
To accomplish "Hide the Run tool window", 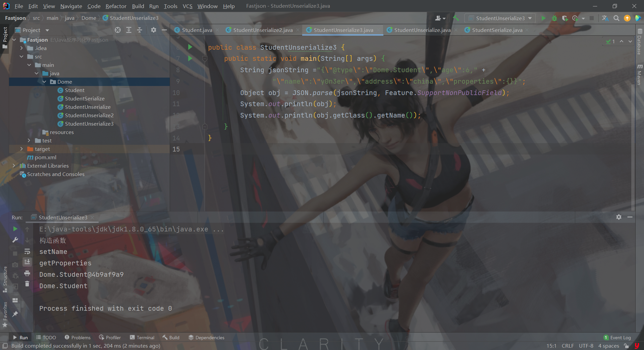I will [x=630, y=217].
